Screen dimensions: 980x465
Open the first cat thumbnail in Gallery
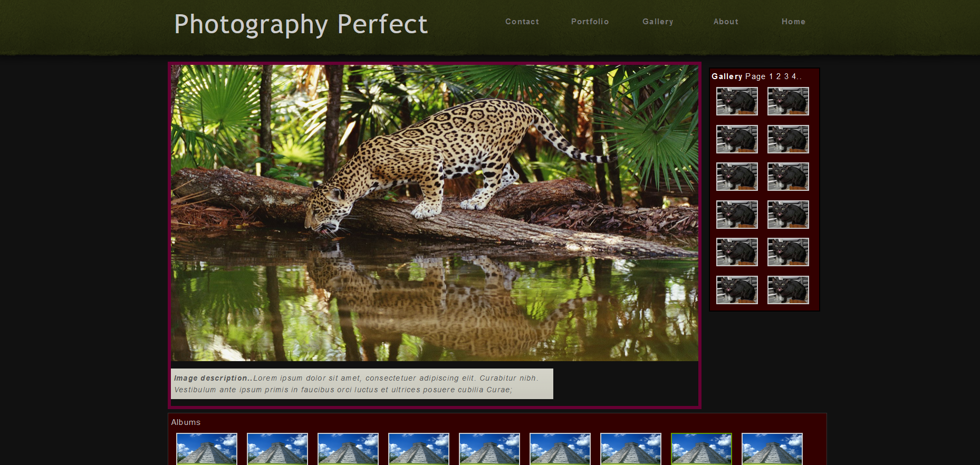pyautogui.click(x=737, y=101)
